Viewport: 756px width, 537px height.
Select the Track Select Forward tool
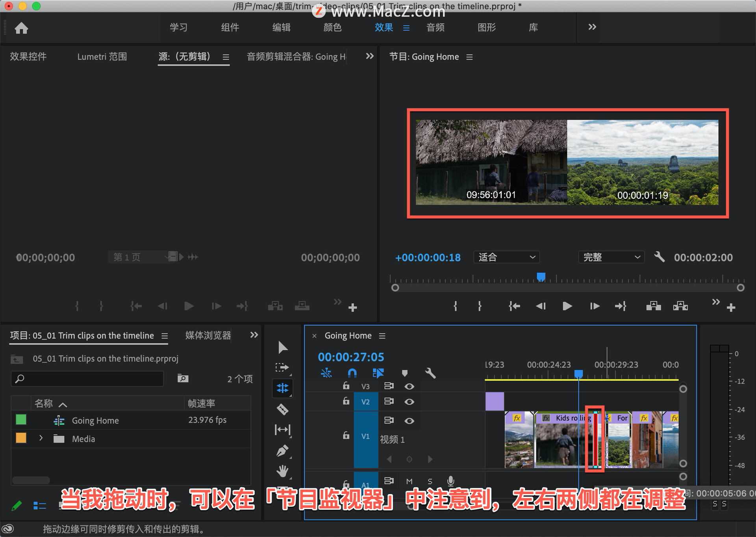[282, 368]
